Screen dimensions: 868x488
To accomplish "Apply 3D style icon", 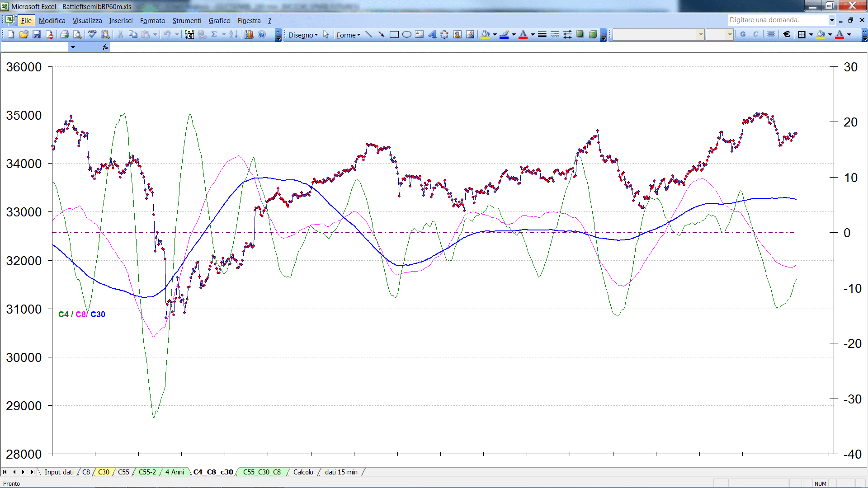I will [x=593, y=34].
